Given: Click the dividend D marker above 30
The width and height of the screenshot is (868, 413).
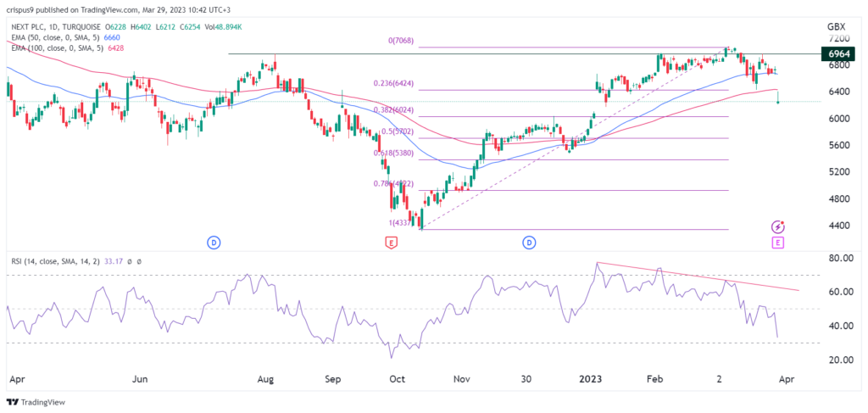Looking at the screenshot, I should pyautogui.click(x=529, y=242).
